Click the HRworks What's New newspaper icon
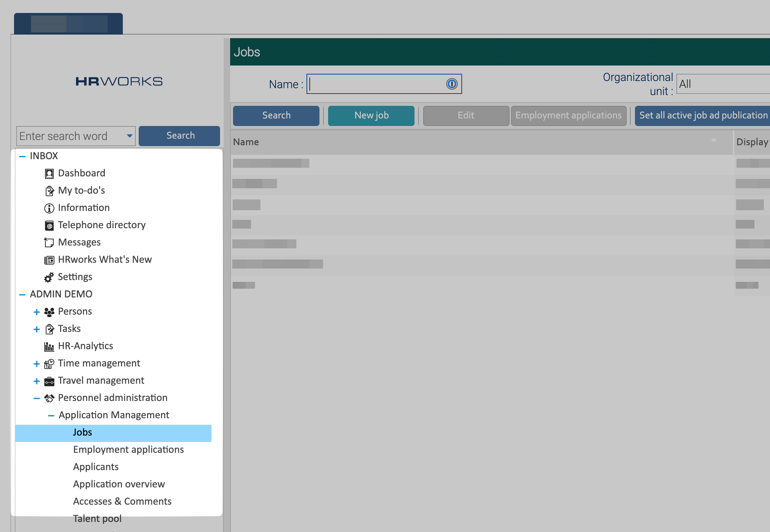The height and width of the screenshot is (532, 770). coord(49,260)
